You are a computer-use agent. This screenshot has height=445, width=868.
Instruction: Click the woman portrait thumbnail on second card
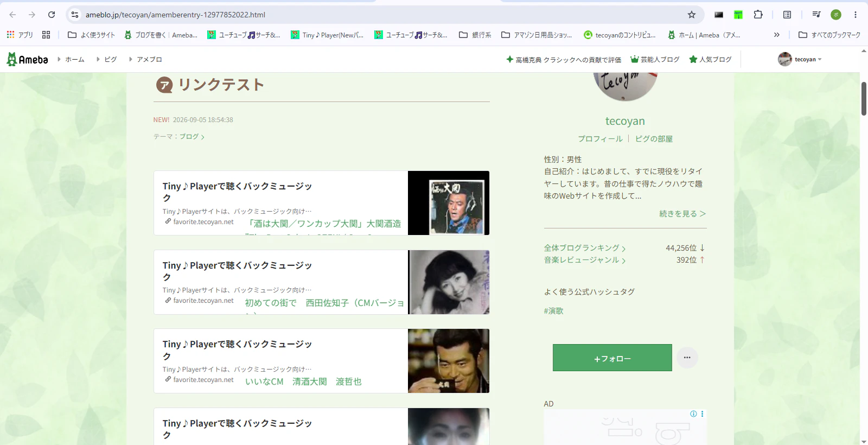point(449,282)
